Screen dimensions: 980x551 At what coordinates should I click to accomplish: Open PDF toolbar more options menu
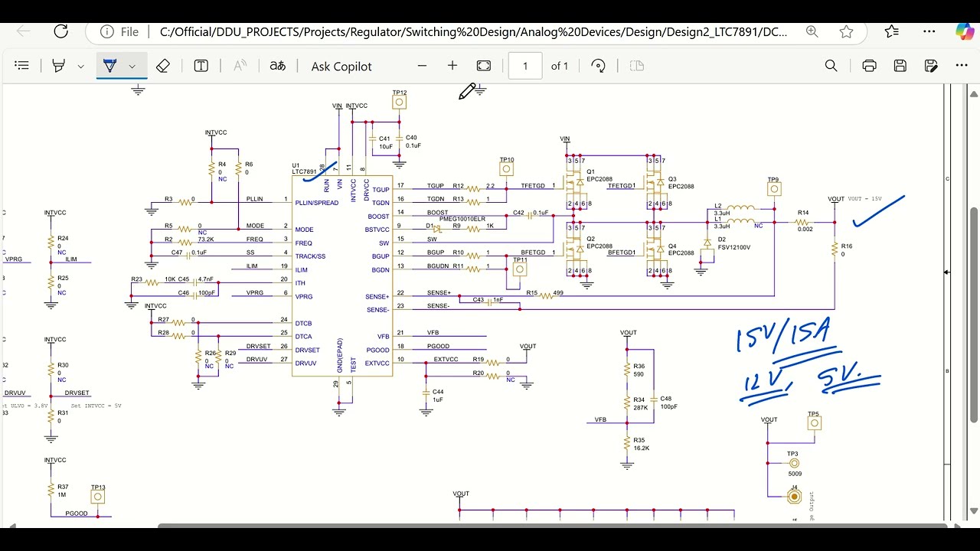point(962,66)
